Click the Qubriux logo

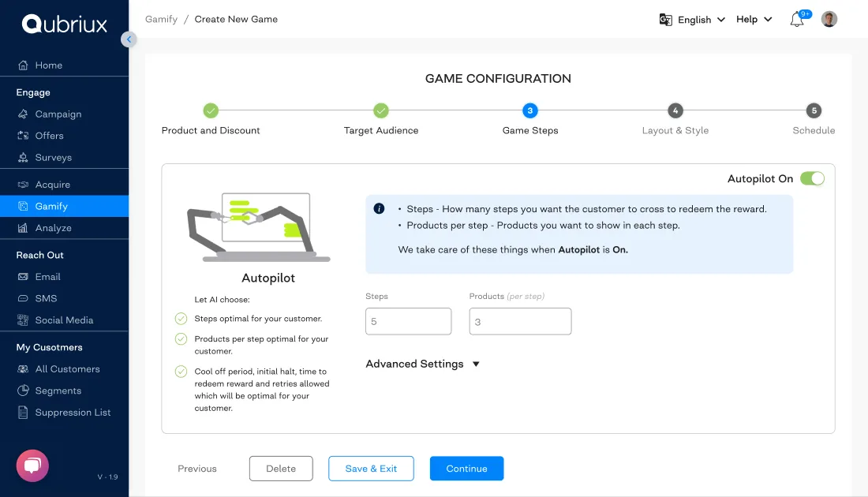tap(64, 24)
